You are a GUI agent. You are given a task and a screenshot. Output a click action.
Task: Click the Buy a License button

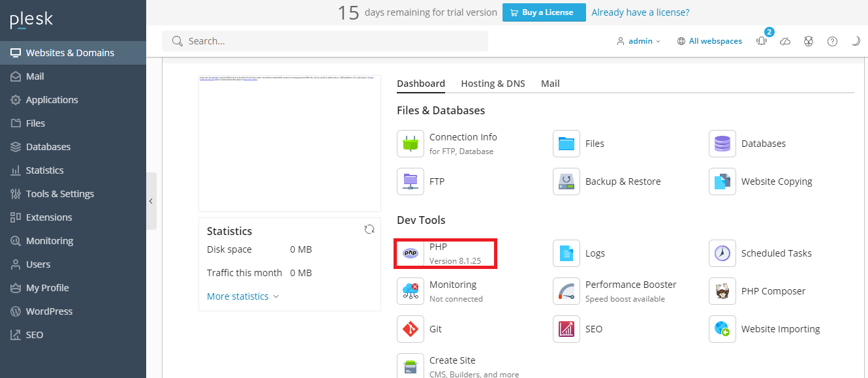[x=544, y=12]
